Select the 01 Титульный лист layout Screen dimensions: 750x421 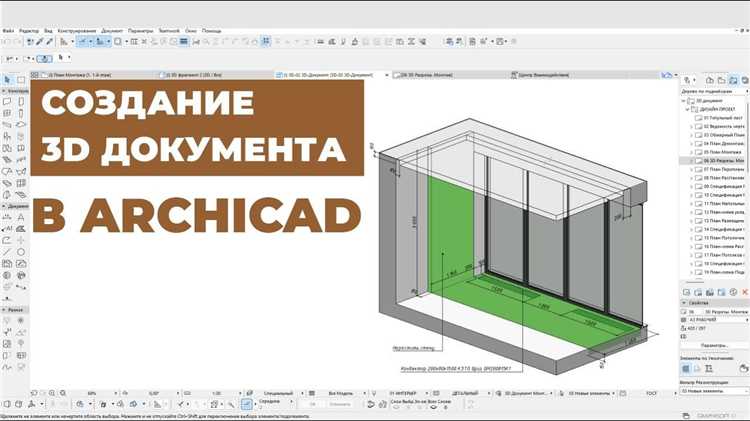tap(723, 118)
